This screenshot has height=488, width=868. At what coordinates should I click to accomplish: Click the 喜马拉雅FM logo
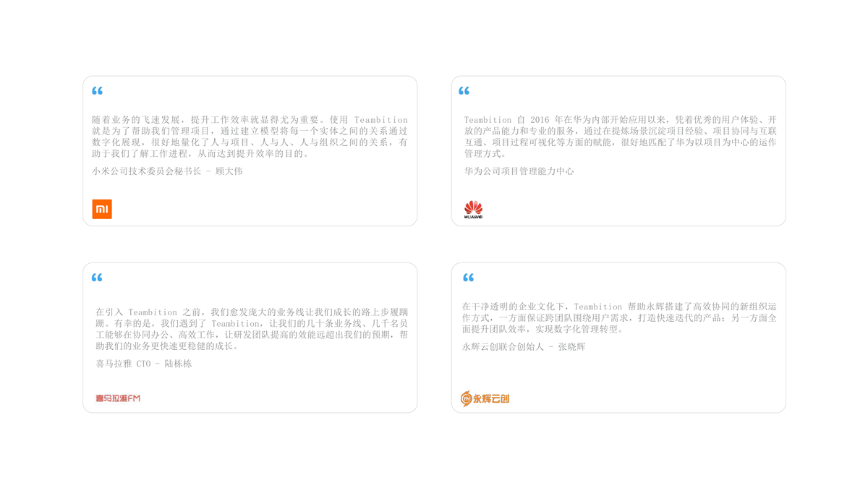point(118,398)
